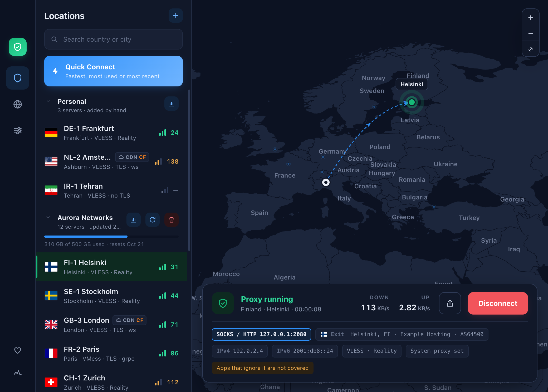Open the shield Locations sidebar tab

pyautogui.click(x=18, y=78)
